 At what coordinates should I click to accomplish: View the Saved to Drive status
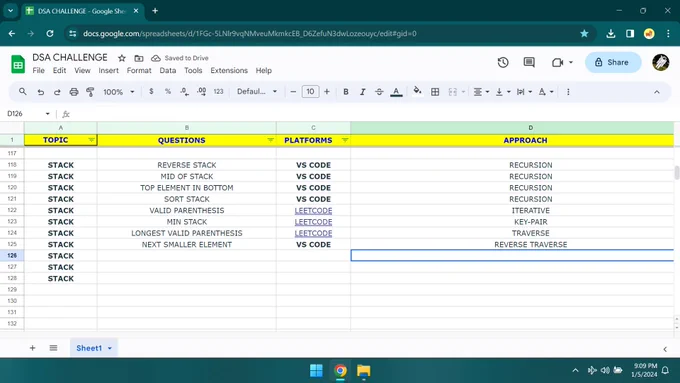pos(180,58)
